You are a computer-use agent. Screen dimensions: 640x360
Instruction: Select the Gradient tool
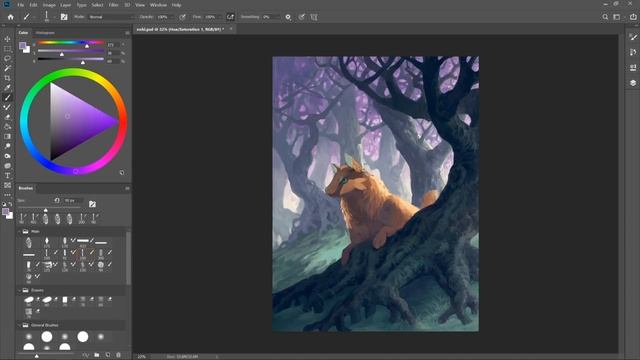[7, 137]
